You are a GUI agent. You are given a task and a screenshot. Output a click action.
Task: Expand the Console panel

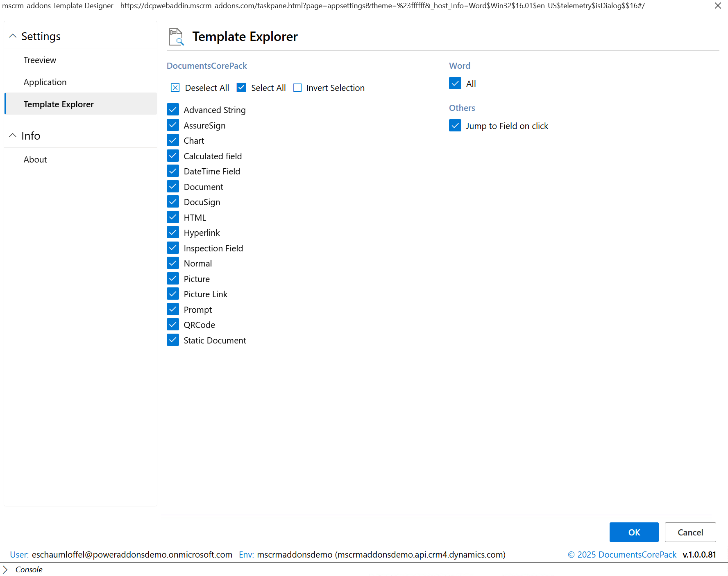(5, 569)
